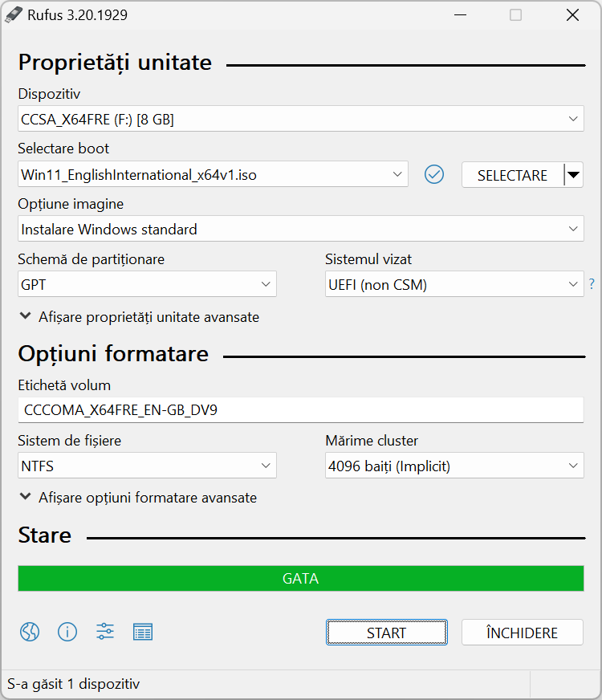Open the SELECTARE split arrow menu
The width and height of the screenshot is (602, 700).
pos(574,174)
